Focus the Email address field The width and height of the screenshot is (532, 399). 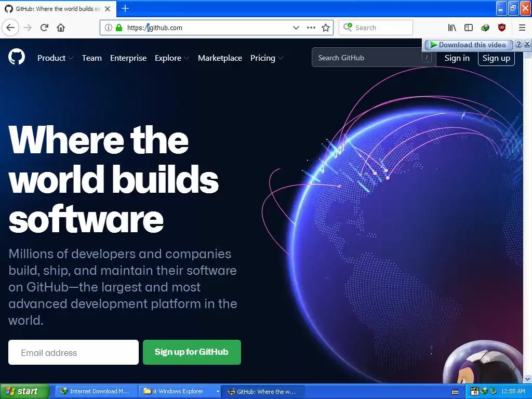pos(73,352)
